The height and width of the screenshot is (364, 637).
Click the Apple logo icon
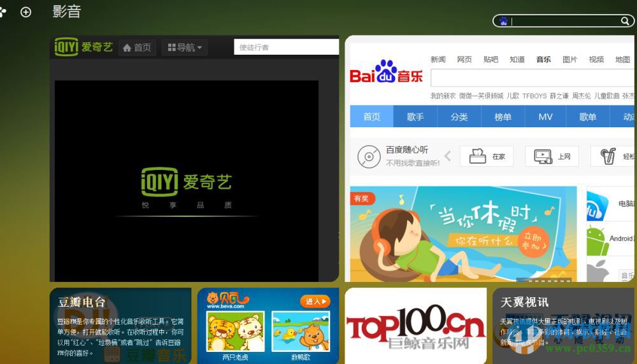[x=598, y=271]
